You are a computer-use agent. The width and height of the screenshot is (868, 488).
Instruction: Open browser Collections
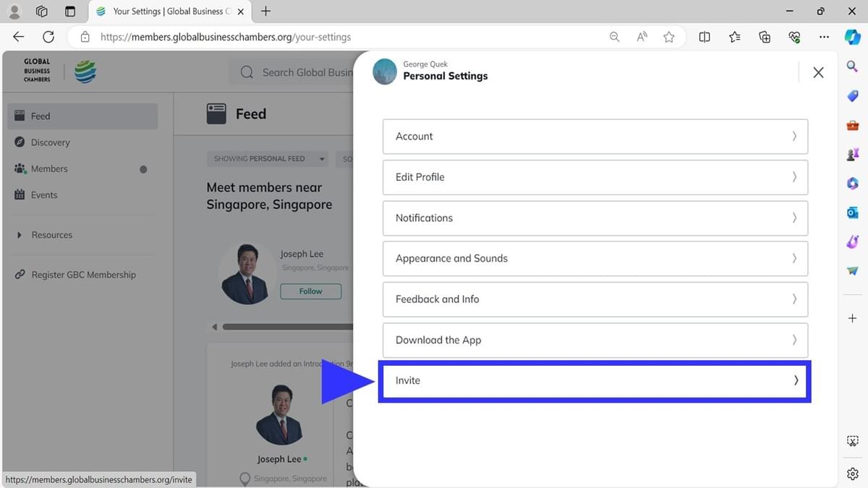pyautogui.click(x=765, y=37)
